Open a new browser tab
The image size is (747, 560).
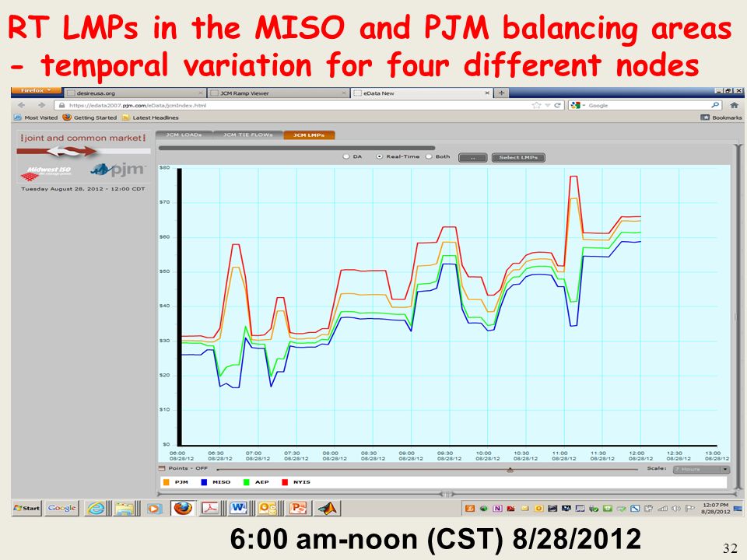point(501,93)
